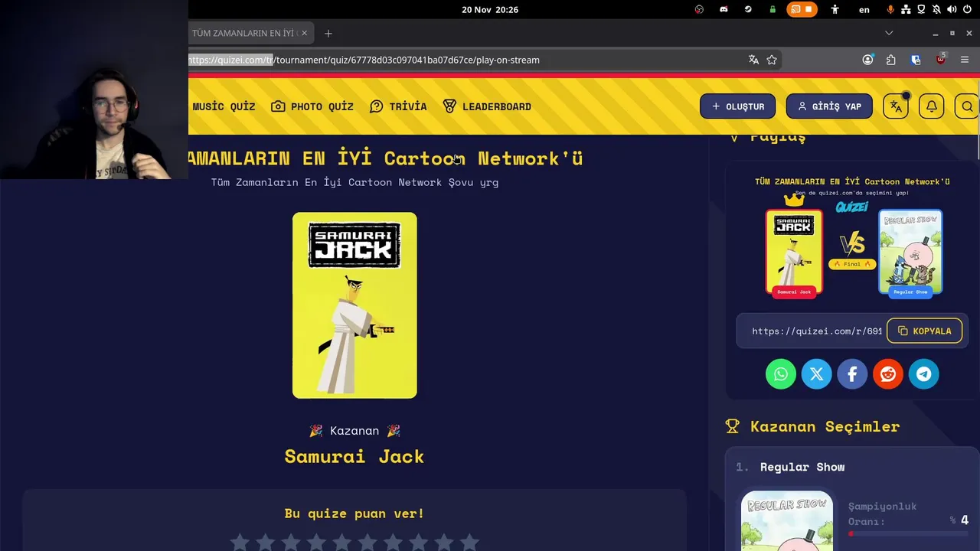Stop the screen recording via square button

(x=808, y=9)
